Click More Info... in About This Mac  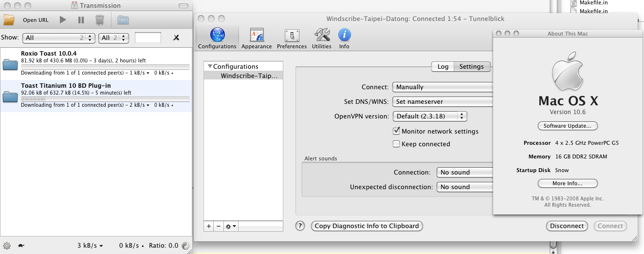pos(568,183)
